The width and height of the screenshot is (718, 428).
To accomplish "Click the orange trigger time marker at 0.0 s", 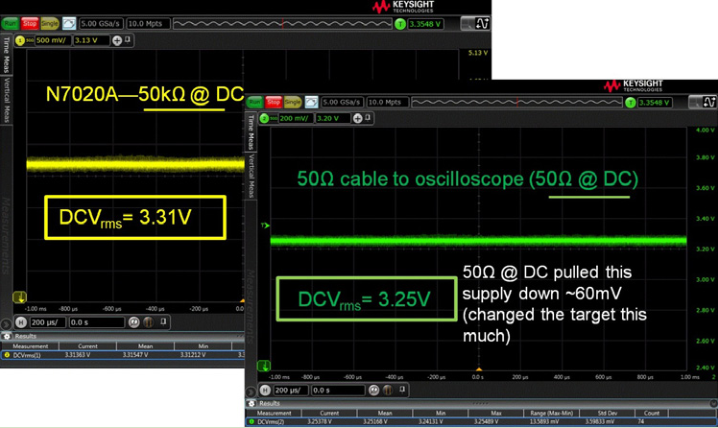I will [x=479, y=369].
